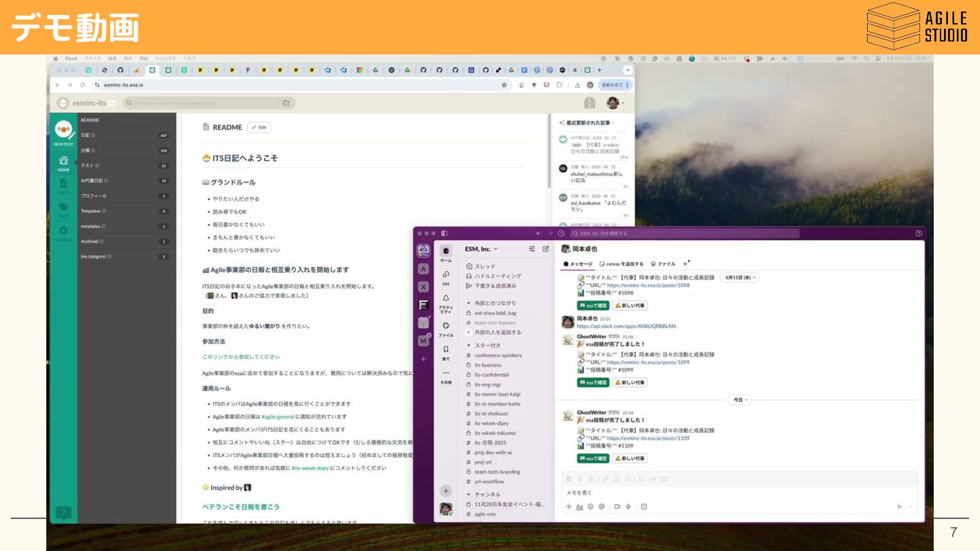Open the 6月11日(水) date dropdown
The height and width of the screenshot is (551, 980).
click(740, 278)
